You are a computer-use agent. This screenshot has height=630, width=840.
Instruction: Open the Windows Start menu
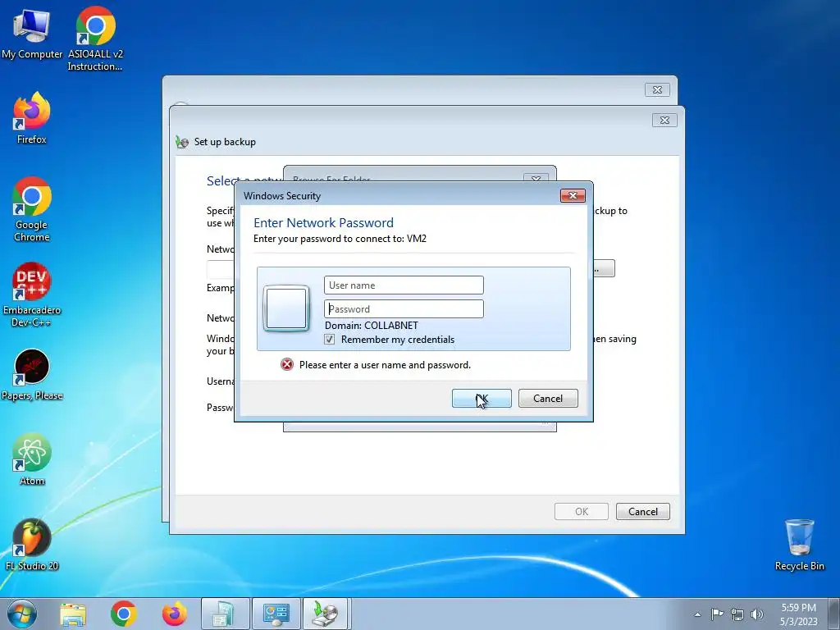tap(22, 614)
